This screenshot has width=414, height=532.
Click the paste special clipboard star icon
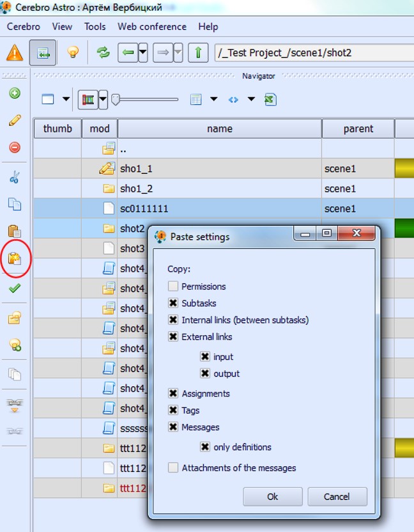tap(15, 258)
